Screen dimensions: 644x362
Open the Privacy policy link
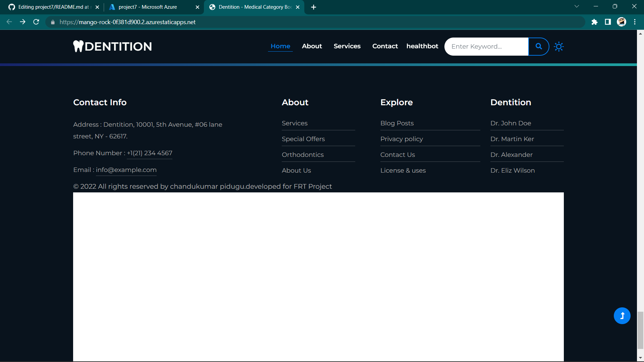(401, 139)
